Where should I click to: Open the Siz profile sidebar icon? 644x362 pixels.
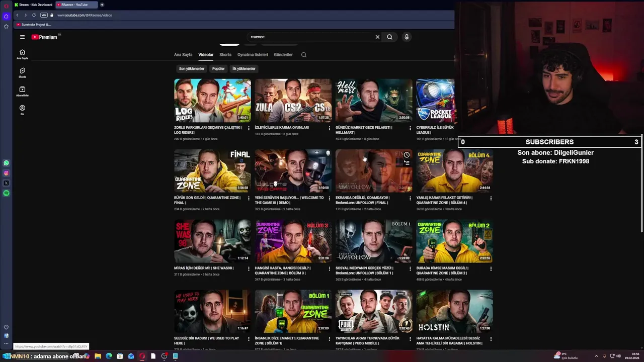coord(22,110)
